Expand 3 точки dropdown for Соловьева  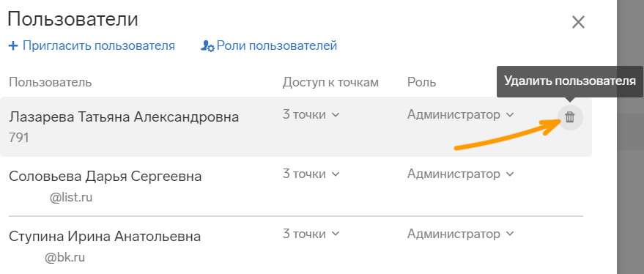tap(311, 174)
